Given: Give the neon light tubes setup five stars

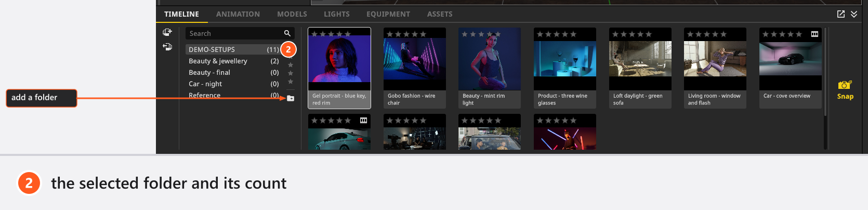Looking at the screenshot, I should pos(573,121).
